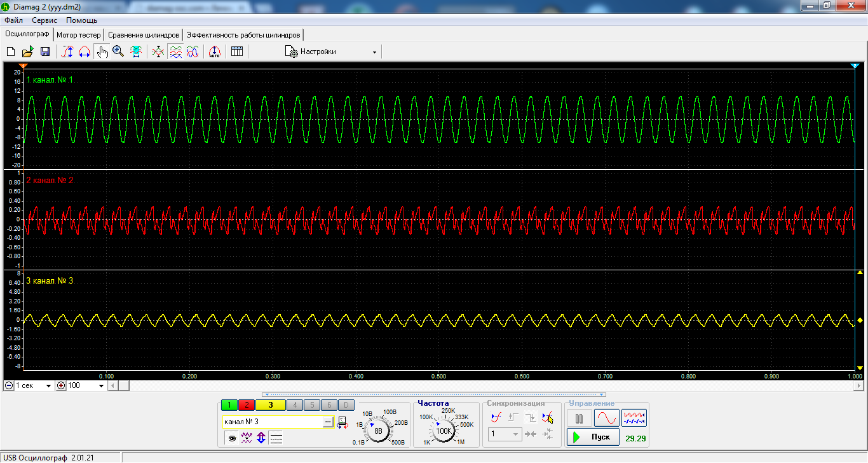Select the falling edge trigger icon

531,418
